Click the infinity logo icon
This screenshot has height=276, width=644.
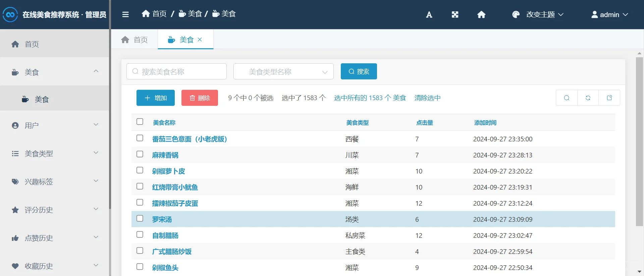(x=10, y=14)
